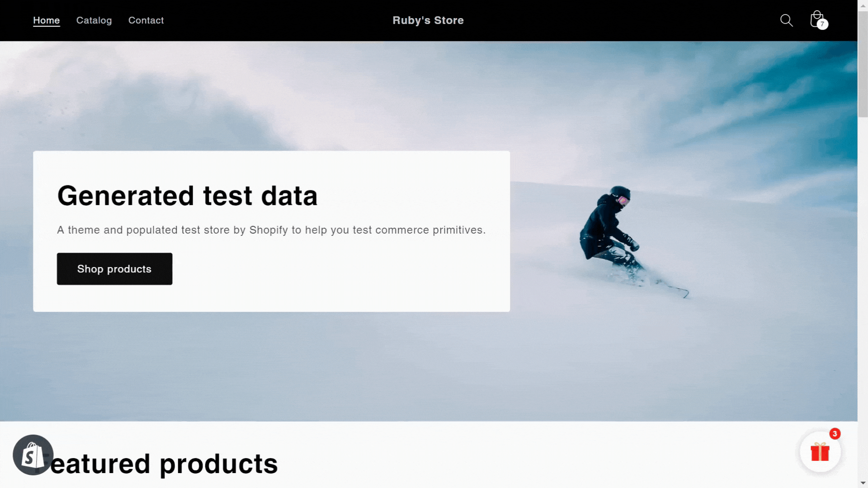Open the Shopify chat bubble icon
Image resolution: width=868 pixels, height=488 pixels.
pos(33,455)
